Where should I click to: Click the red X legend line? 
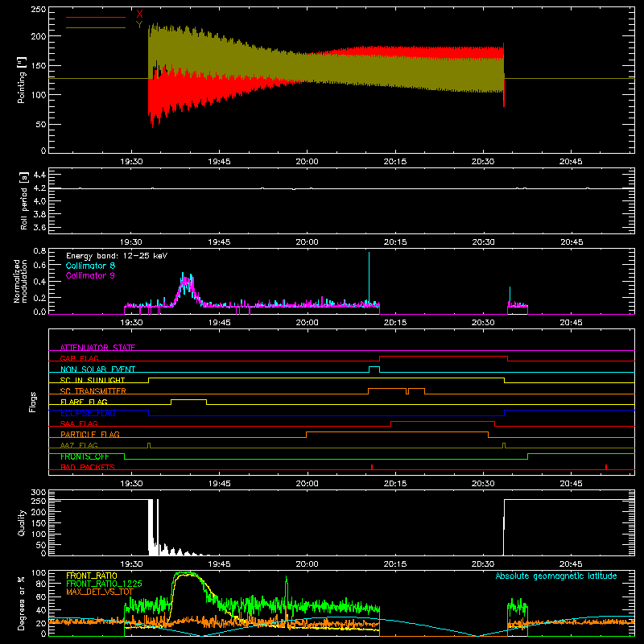click(96, 17)
